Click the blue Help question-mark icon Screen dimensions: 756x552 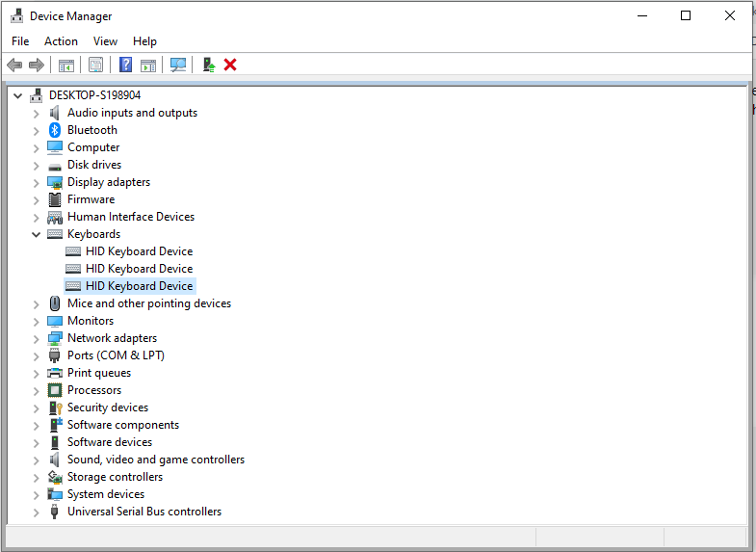[125, 65]
